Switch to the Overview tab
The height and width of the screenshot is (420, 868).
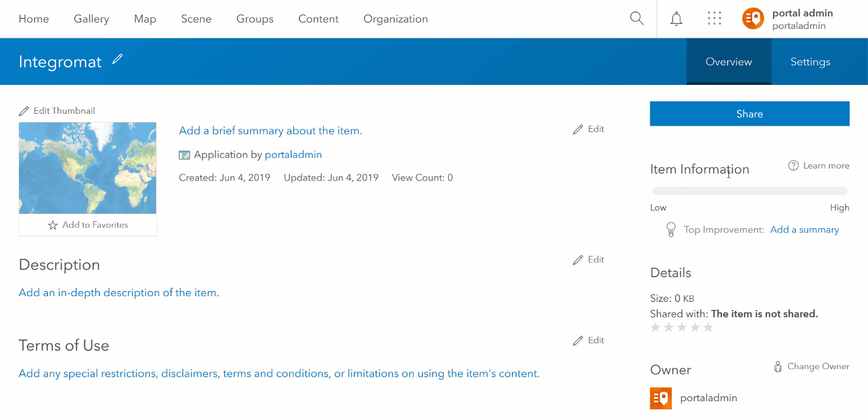[729, 62]
